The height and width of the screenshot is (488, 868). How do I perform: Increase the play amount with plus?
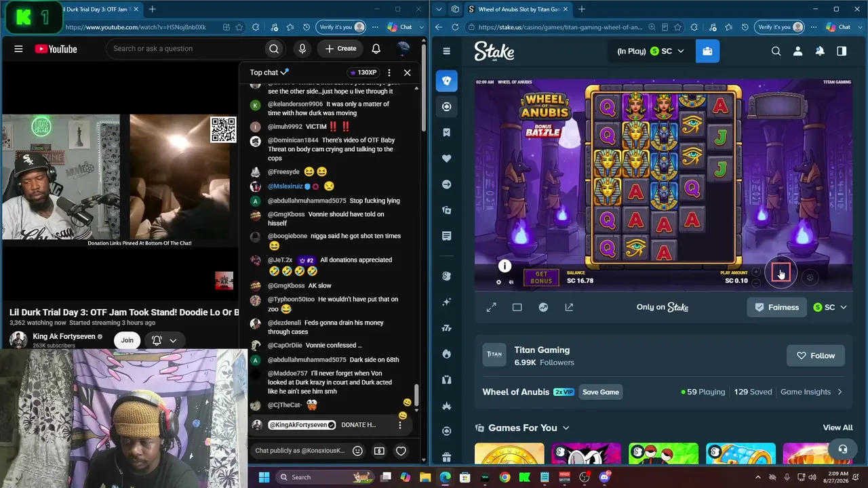point(757,272)
